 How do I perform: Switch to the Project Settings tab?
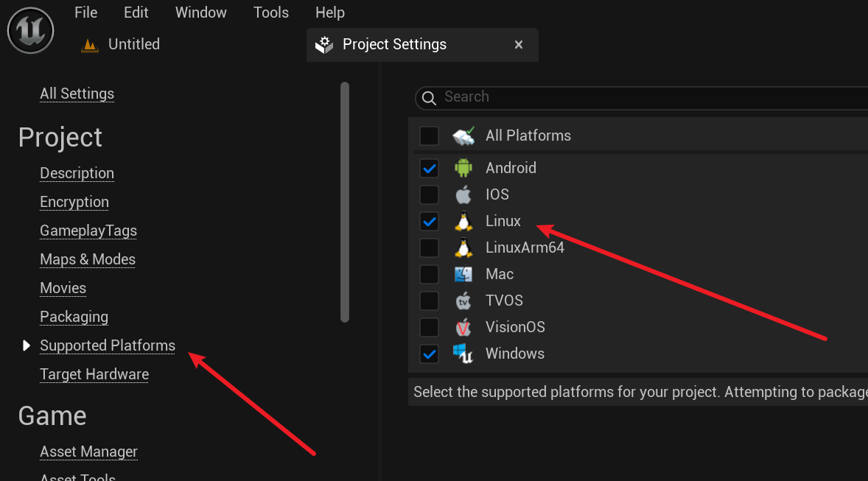coord(422,45)
